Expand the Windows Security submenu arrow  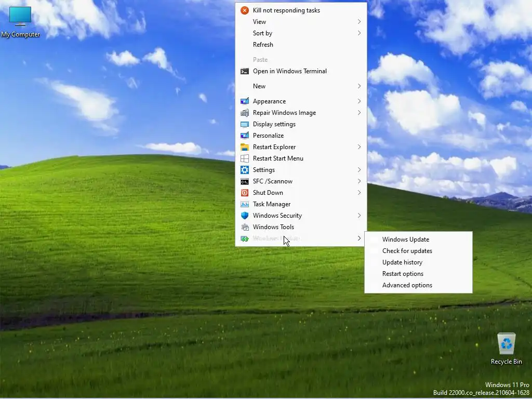pos(359,216)
